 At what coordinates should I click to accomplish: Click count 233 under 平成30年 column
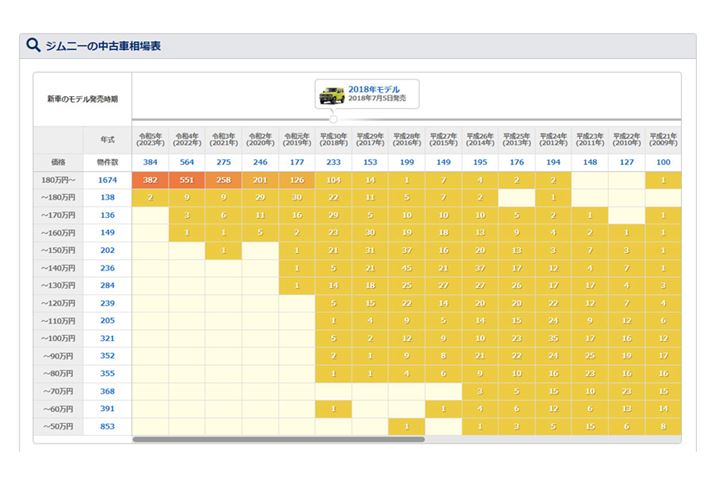click(x=333, y=162)
